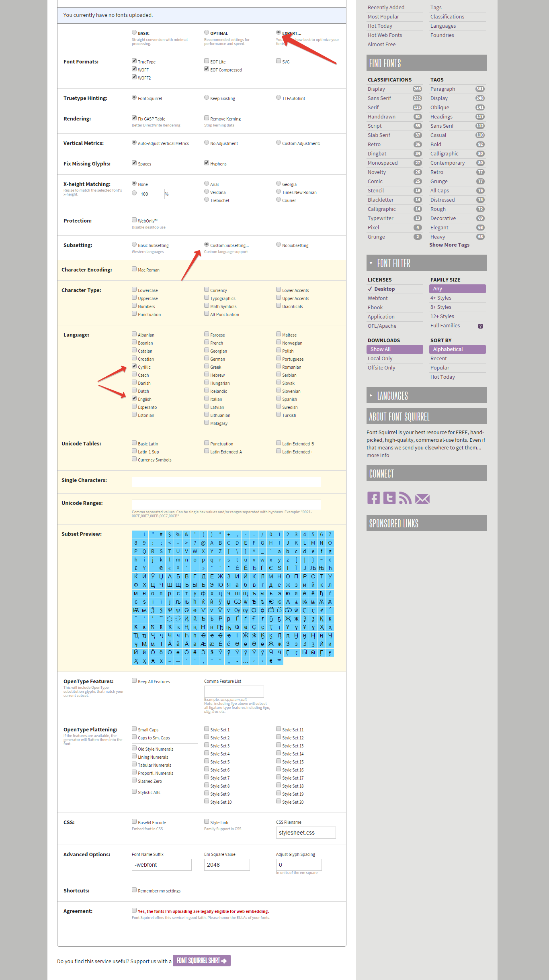
Task: Open the RSS feed icon
Action: pos(405,498)
